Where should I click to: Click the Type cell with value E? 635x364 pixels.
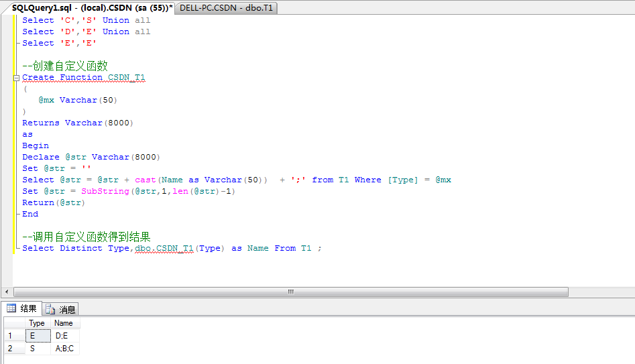pos(37,335)
